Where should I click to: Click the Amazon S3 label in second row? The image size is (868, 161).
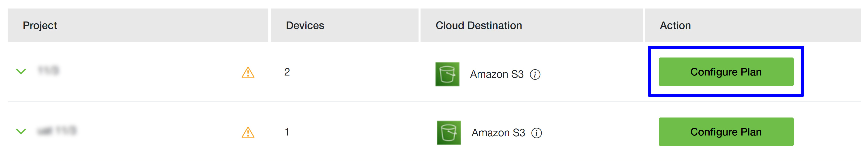tap(498, 133)
